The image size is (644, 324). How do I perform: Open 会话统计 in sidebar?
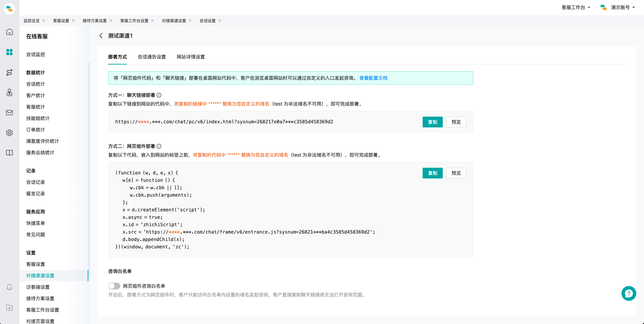tap(36, 84)
